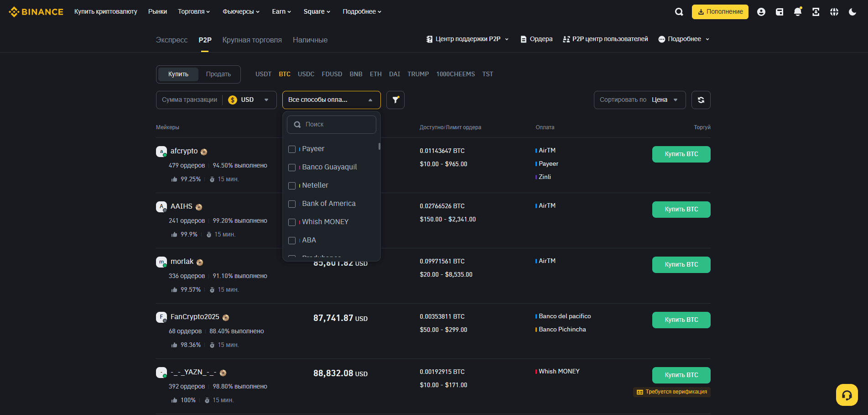Viewport: 868px width, 415px height.
Task: Click Купить BTC for afcrypto
Action: 681,154
